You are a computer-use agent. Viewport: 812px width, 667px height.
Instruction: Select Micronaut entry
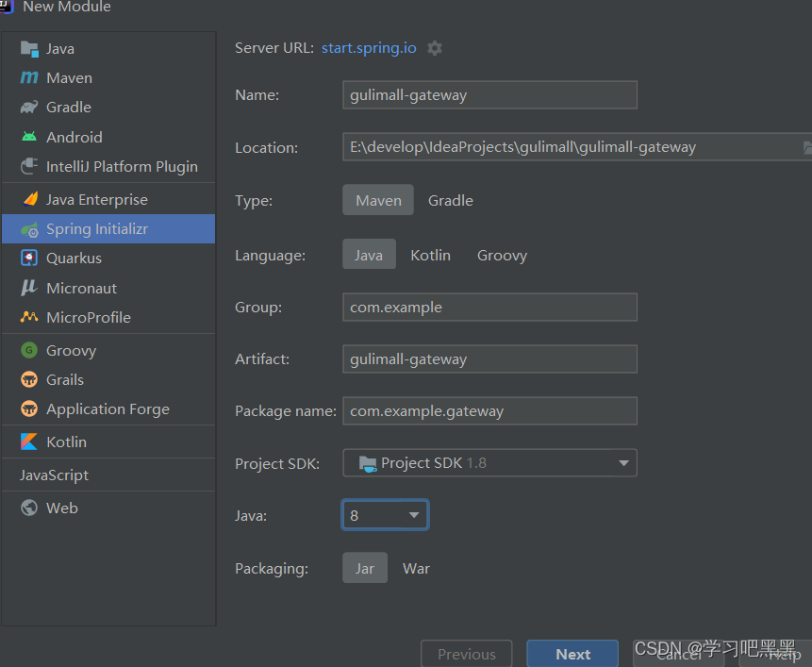108,288
